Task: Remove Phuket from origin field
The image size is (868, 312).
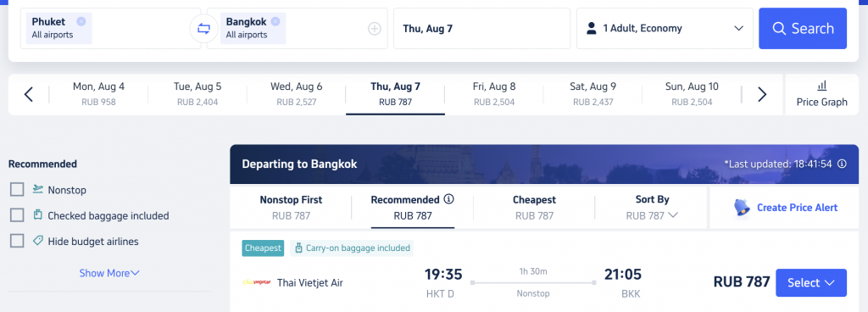Action: click(81, 21)
